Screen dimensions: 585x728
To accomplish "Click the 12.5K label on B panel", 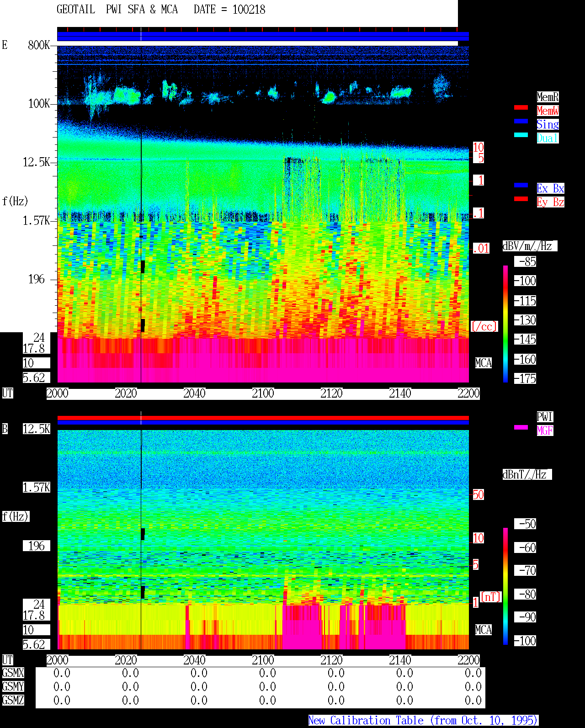I will coord(37,429).
